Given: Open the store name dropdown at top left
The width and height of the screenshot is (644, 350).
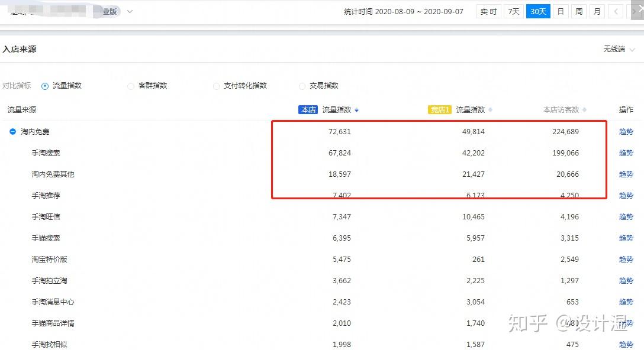Looking at the screenshot, I should tap(130, 10).
